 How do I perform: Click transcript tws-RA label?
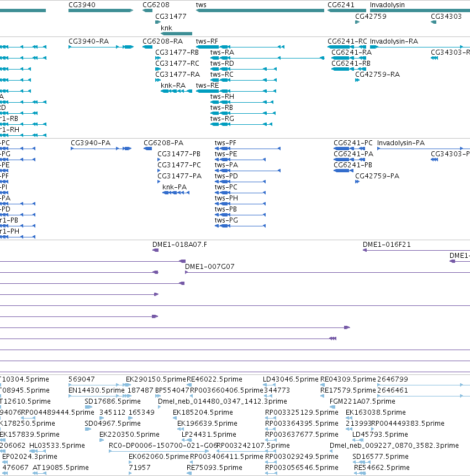click(x=222, y=52)
